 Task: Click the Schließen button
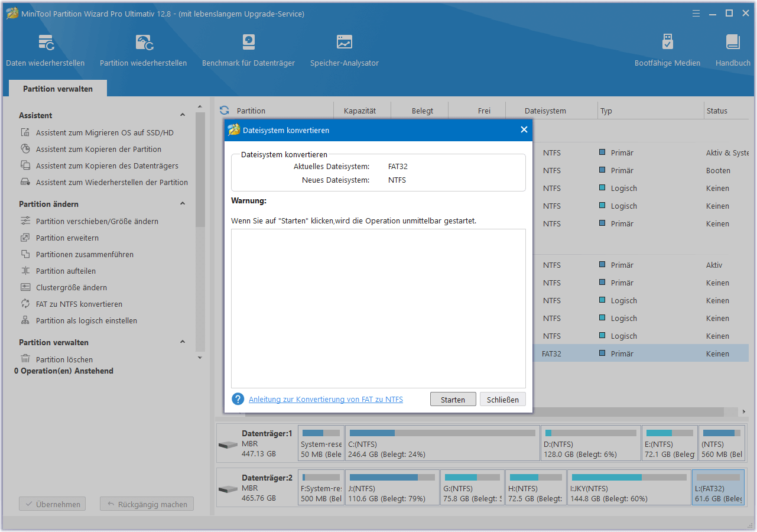[x=503, y=400]
